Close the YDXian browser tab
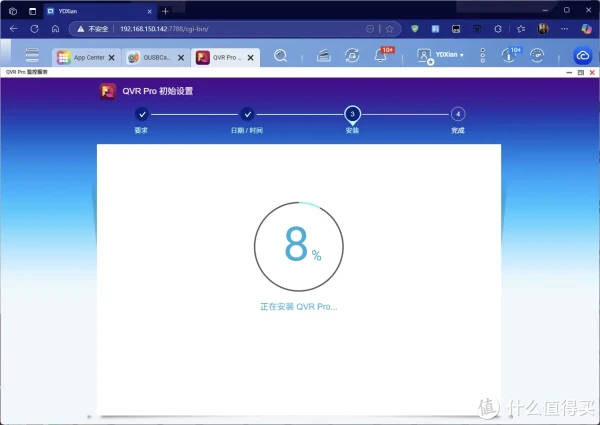This screenshot has height=425, width=600. point(150,11)
